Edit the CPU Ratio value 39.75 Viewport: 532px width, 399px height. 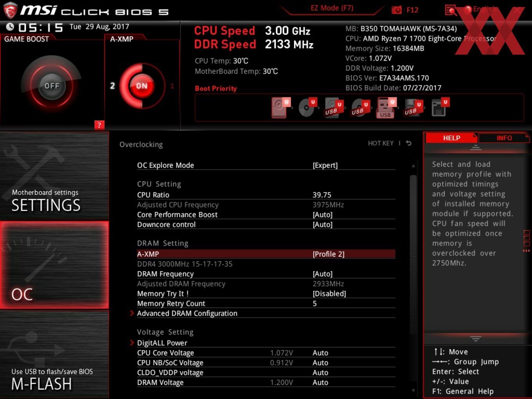click(322, 195)
